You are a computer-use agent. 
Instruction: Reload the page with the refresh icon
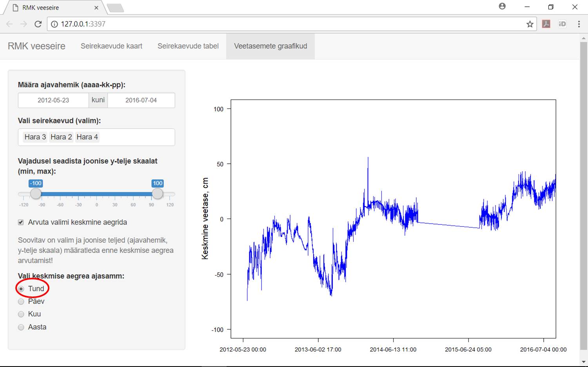pos(38,24)
